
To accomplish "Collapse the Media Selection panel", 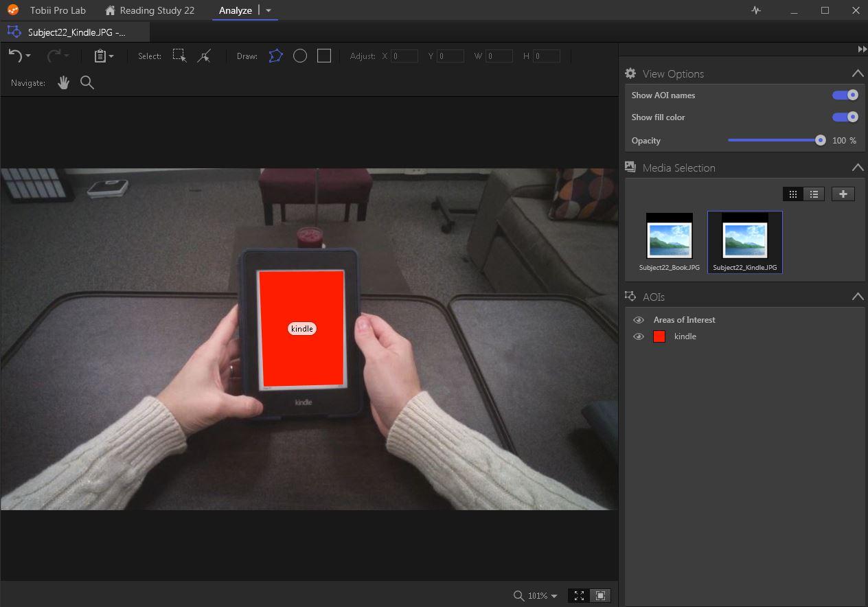I will pyautogui.click(x=857, y=168).
